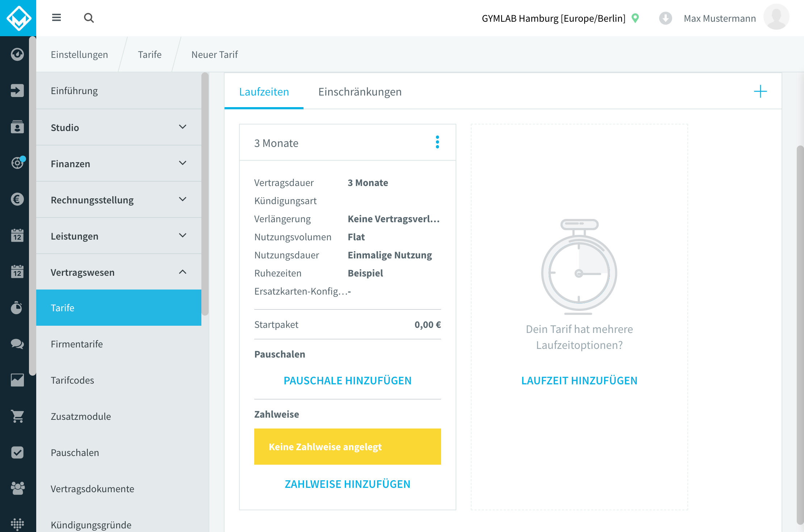Viewport: 804px width, 532px height.
Task: Click the download arrow icon in header
Action: [x=665, y=18]
